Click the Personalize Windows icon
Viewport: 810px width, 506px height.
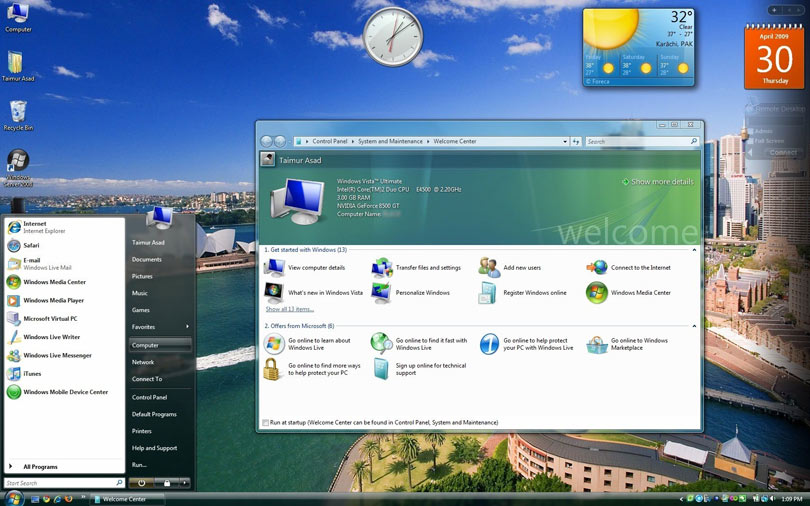(x=381, y=293)
